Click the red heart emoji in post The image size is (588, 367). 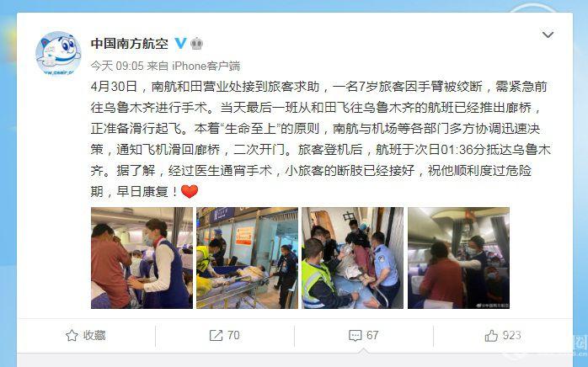[x=190, y=192]
